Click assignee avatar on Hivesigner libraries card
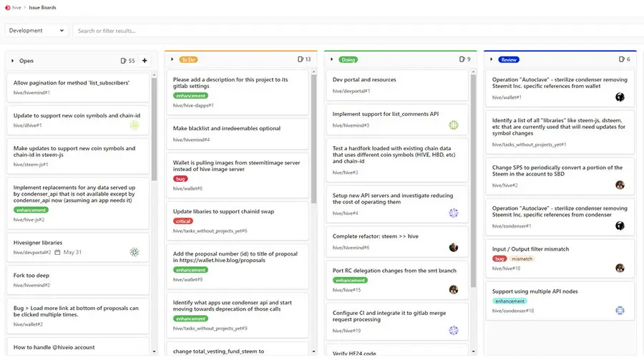644x358 pixels. (134, 252)
